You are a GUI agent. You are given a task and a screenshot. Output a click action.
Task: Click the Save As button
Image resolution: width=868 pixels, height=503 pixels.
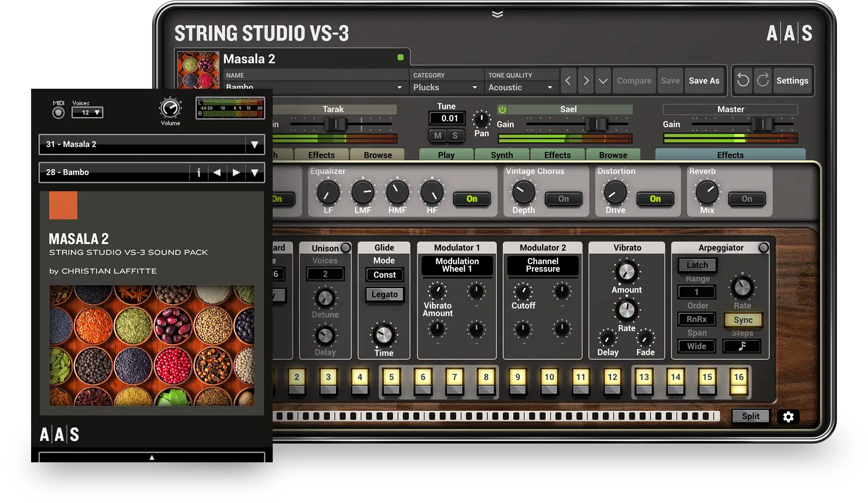704,81
